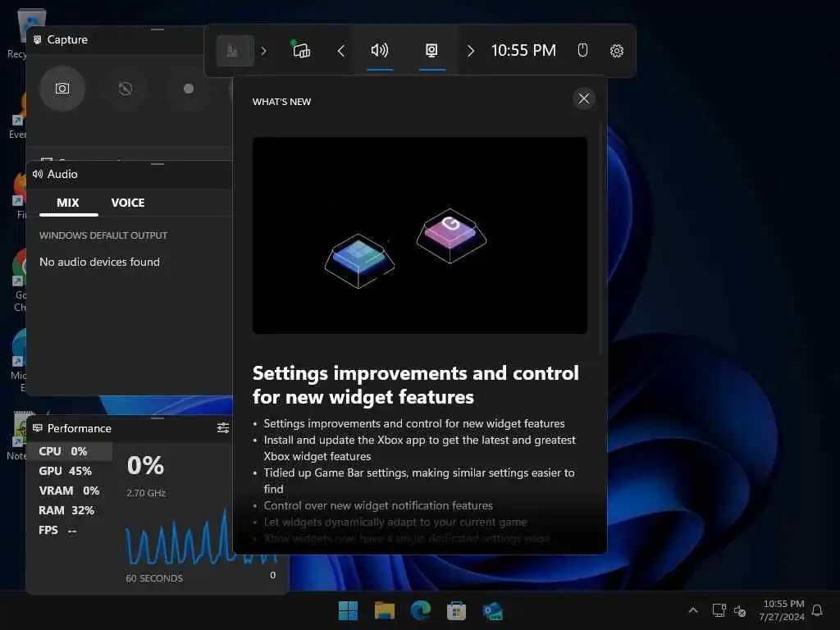Close the What's New panel
This screenshot has height=630, width=840.
(x=584, y=98)
